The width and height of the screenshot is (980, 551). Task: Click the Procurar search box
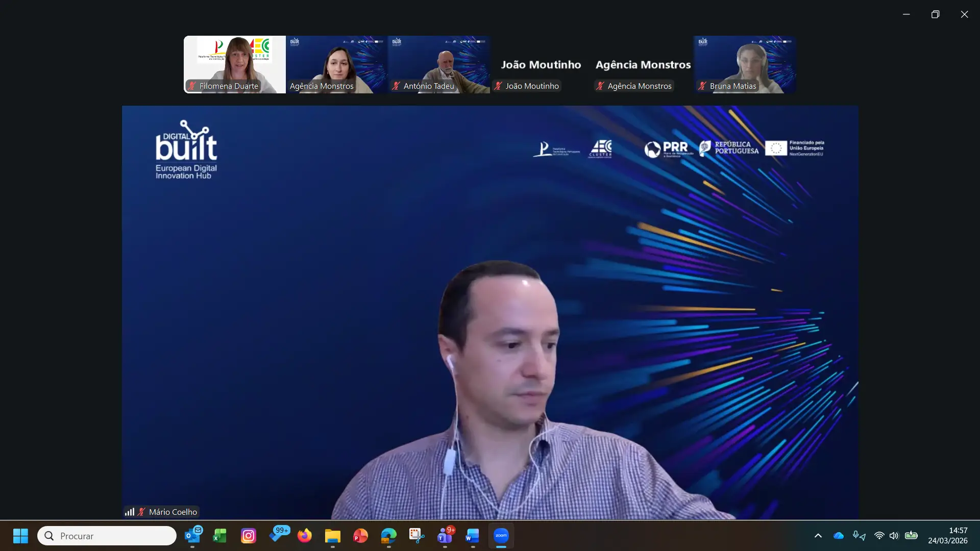pos(107,536)
